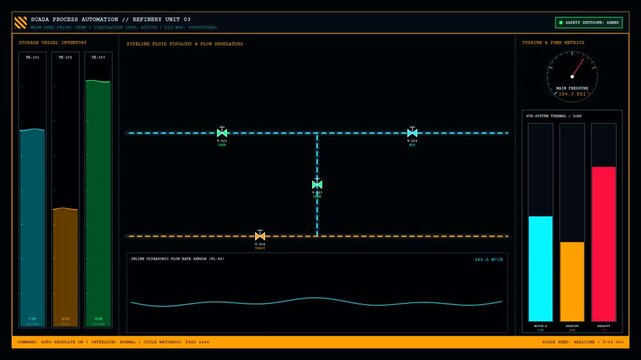Click the Safety Shutdown Armed button

coord(589,22)
